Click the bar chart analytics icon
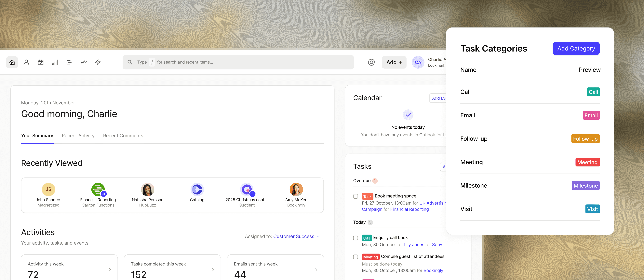 click(x=55, y=62)
